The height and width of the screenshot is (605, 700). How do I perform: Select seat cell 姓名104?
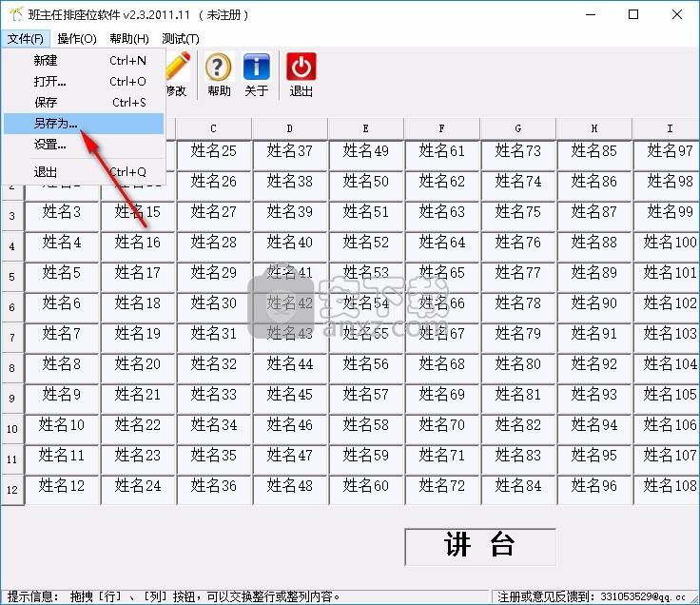[x=667, y=368]
